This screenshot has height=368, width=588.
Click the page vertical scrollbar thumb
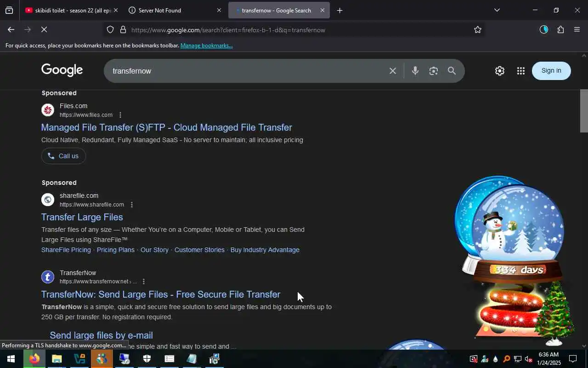584,110
